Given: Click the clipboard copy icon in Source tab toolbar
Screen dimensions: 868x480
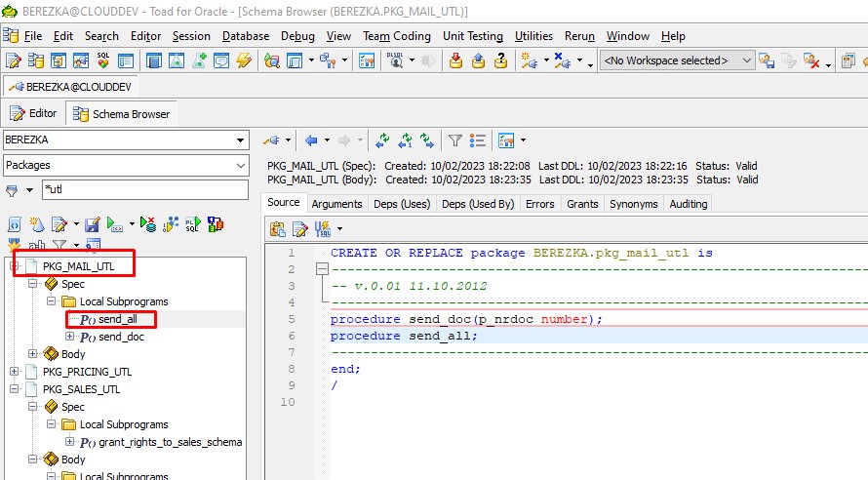Looking at the screenshot, I should click(277, 228).
